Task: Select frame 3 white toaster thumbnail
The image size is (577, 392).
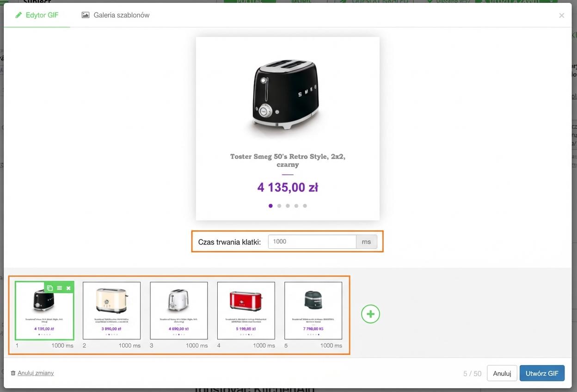Action: pos(179,311)
